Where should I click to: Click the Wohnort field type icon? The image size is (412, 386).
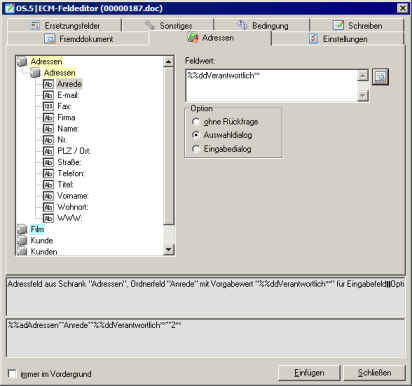tap(48, 207)
